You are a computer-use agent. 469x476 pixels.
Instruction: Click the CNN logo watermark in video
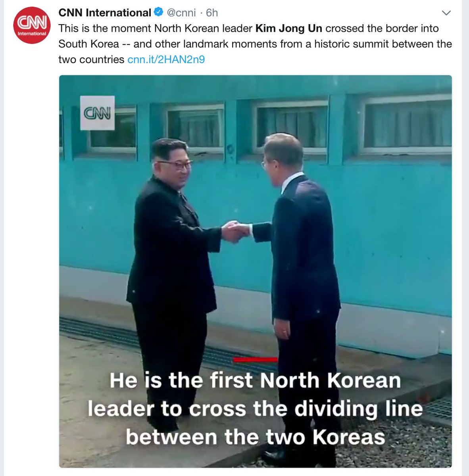[x=97, y=113]
